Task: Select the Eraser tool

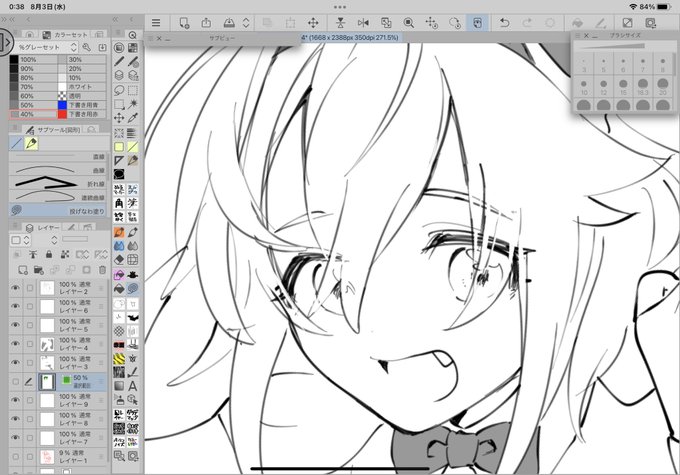Action: (x=119, y=259)
